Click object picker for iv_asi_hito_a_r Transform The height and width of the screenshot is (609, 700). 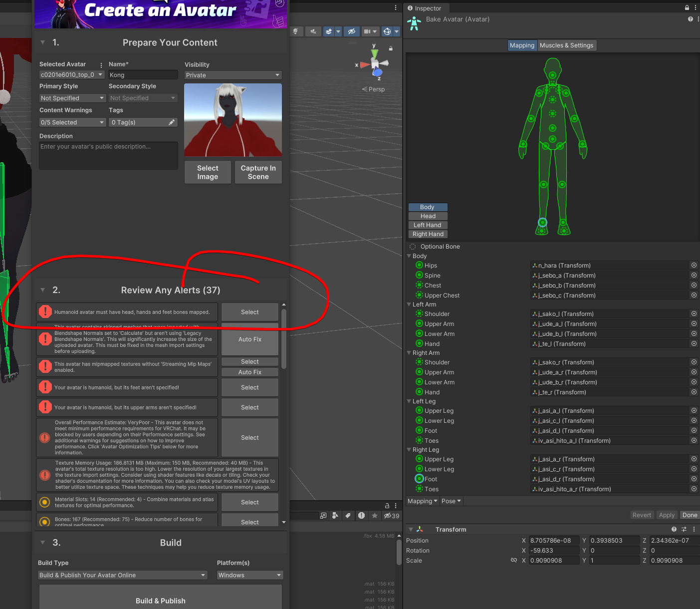(x=694, y=489)
